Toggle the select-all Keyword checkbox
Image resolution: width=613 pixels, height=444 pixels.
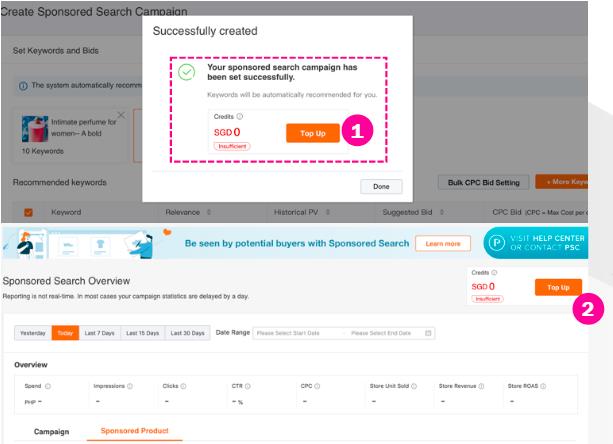click(x=28, y=212)
